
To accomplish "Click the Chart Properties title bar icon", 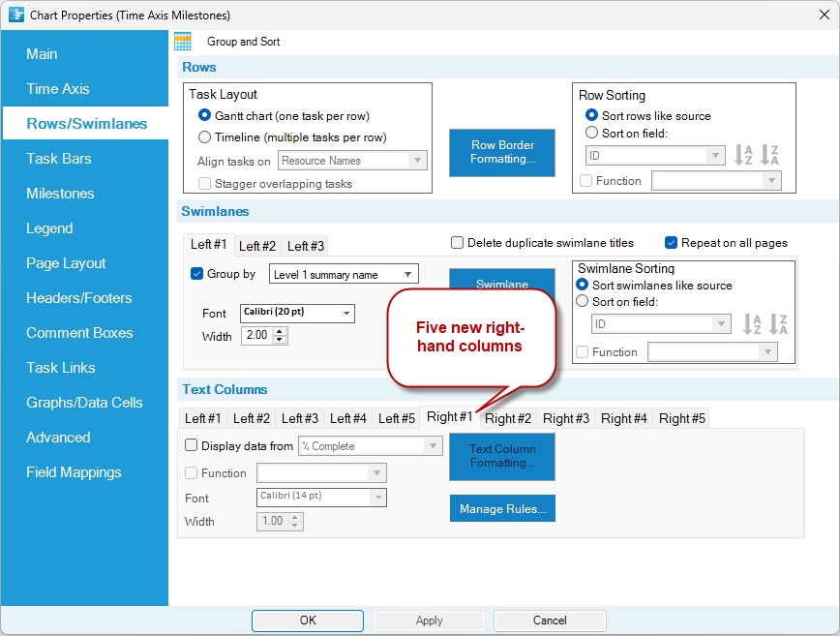I will click(x=16, y=15).
